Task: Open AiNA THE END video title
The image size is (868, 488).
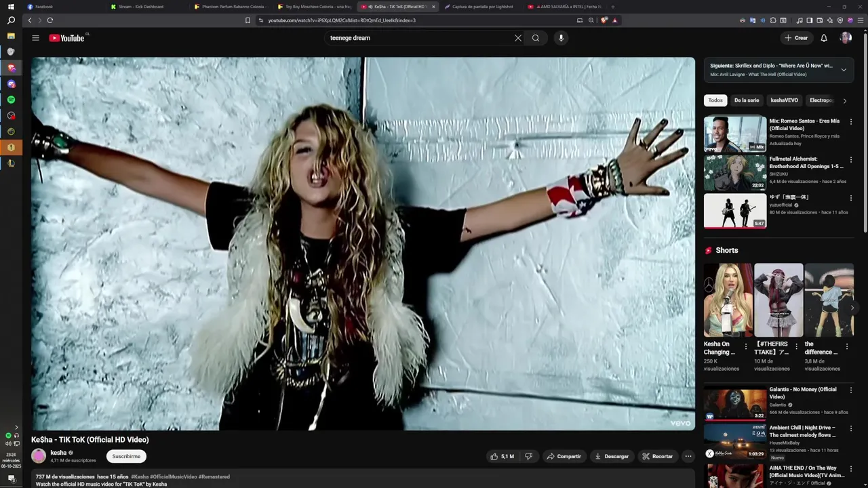Action: (x=806, y=472)
